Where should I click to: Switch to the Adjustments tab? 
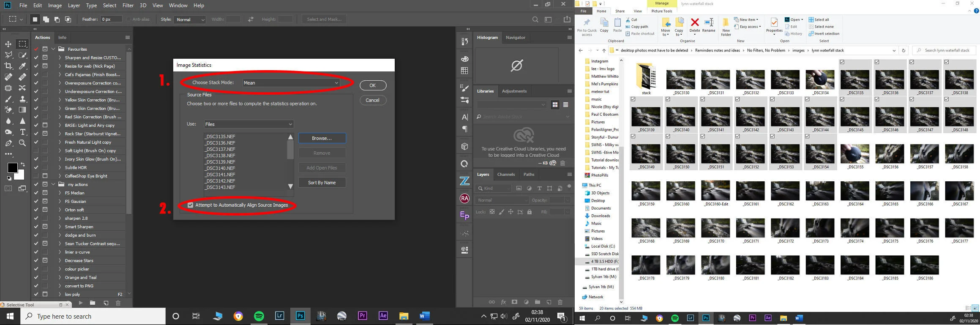(x=514, y=91)
